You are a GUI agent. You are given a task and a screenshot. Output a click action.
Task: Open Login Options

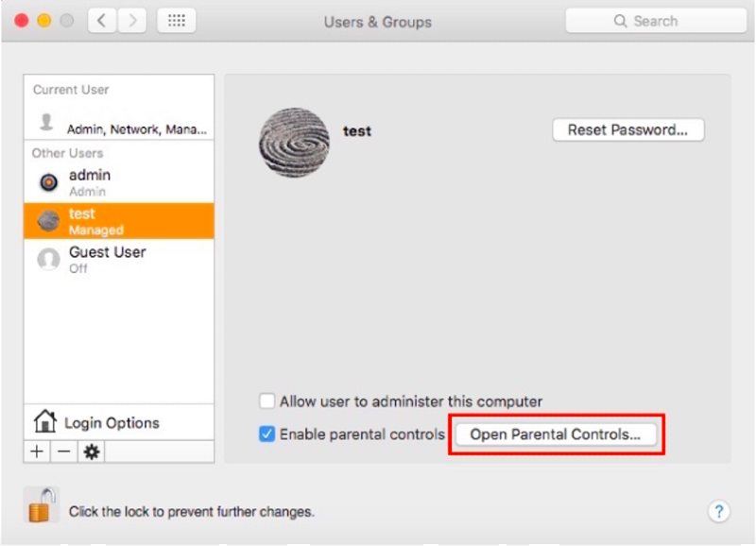point(119,422)
